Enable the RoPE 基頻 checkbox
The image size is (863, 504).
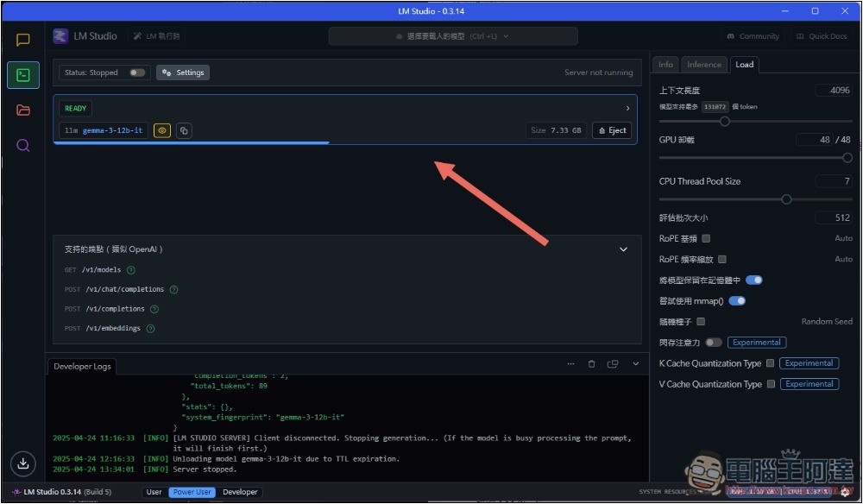pyautogui.click(x=706, y=238)
